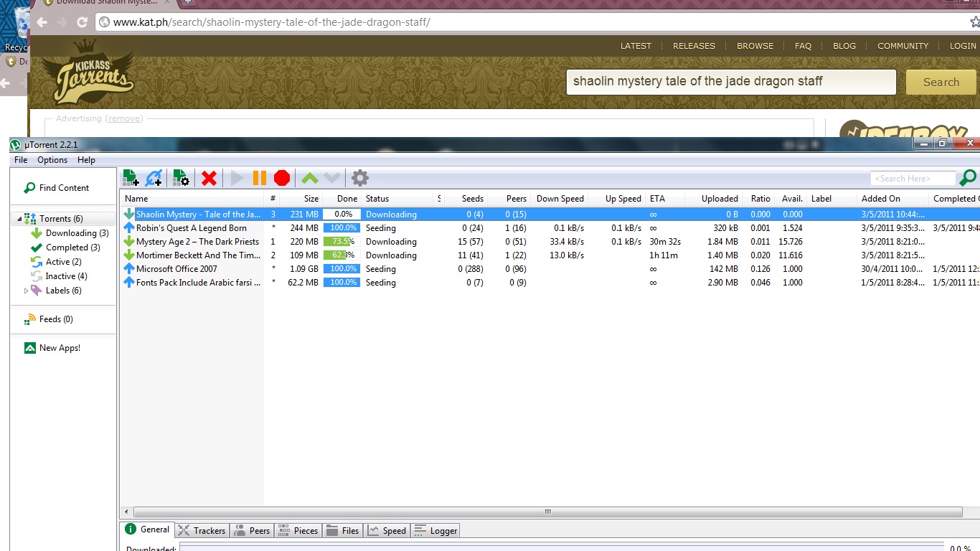Sort torrents by the Size column header

pos(301,199)
